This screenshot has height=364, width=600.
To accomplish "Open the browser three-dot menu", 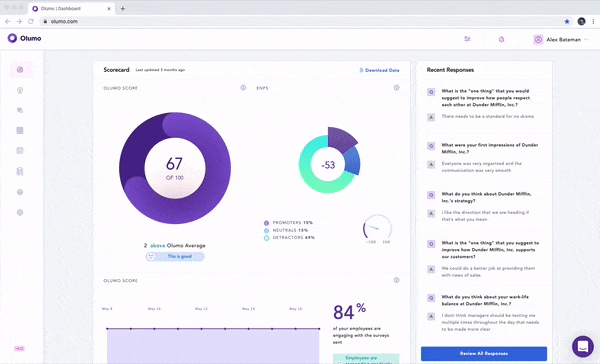I will coord(593,21).
